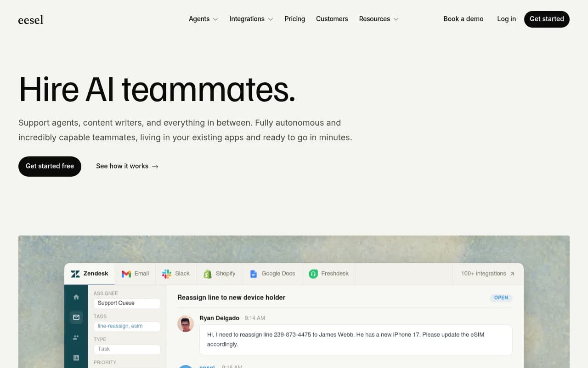This screenshot has height=368, width=588.
Task: Click the Support Queue assignee field
Action: 127,303
